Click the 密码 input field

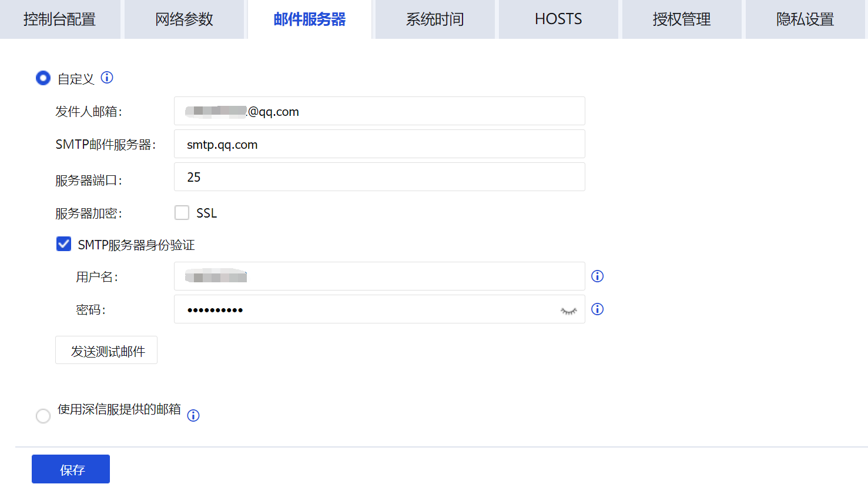380,309
